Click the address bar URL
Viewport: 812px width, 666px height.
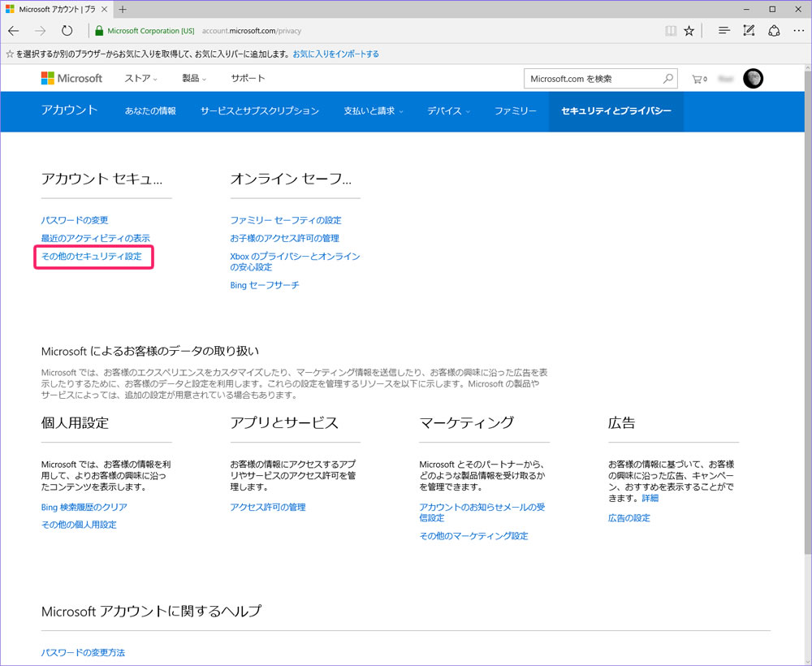[x=251, y=31]
